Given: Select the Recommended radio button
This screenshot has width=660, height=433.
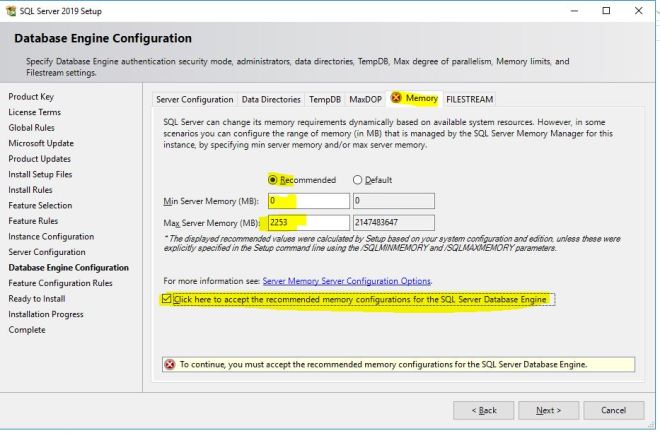Looking at the screenshot, I should [274, 180].
